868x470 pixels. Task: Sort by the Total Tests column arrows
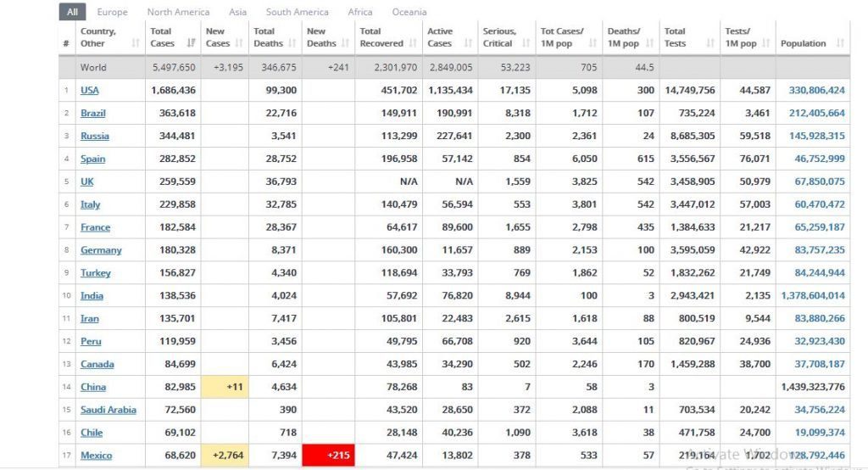[711, 43]
